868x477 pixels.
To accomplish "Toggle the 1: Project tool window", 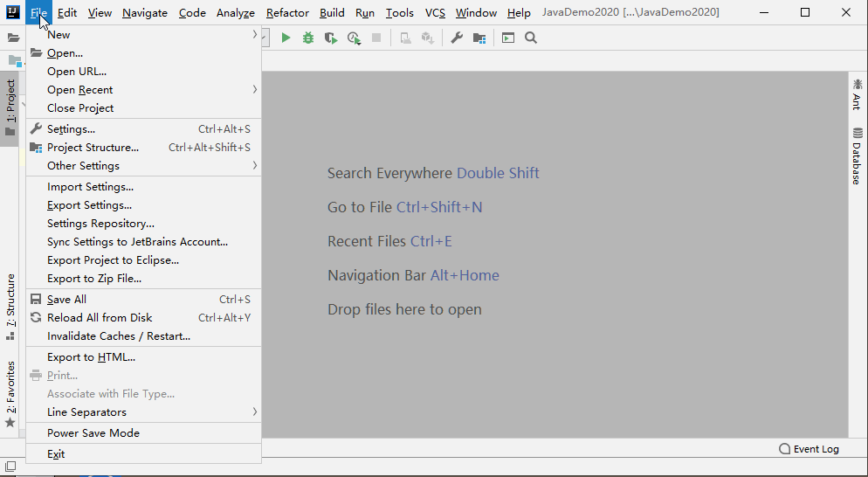I will (x=10, y=108).
